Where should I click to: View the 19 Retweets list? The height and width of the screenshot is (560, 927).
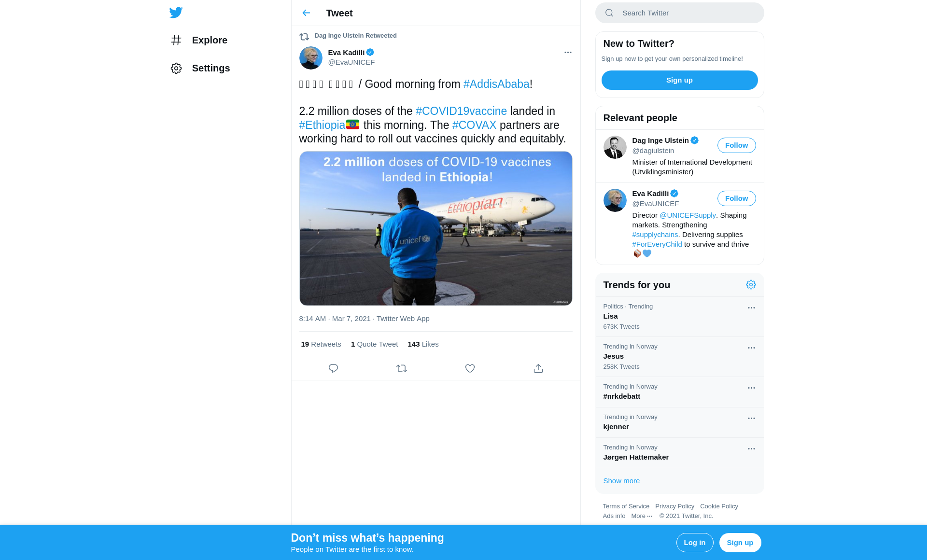pyautogui.click(x=321, y=344)
